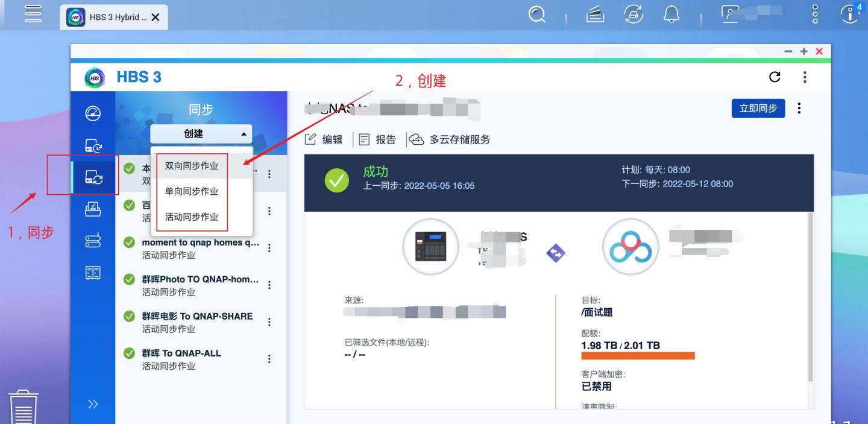Screen dimensions: 868x424
Task: Click the 立即同步 button
Action: pos(758,108)
